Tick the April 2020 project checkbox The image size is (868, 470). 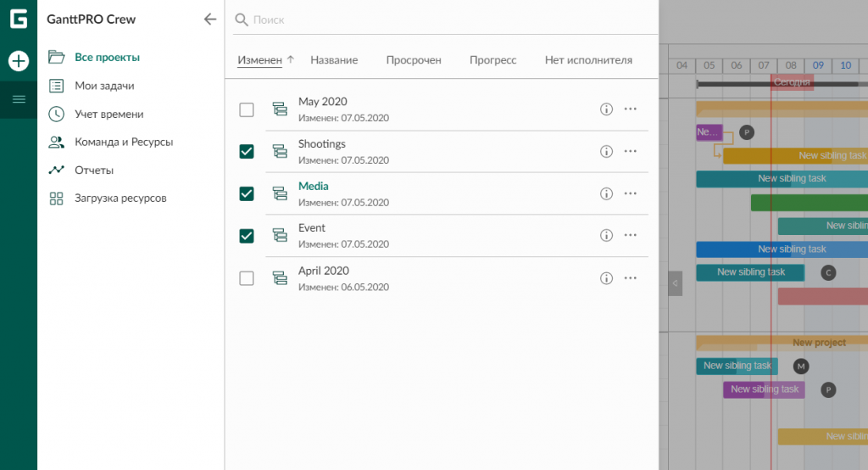pyautogui.click(x=247, y=278)
